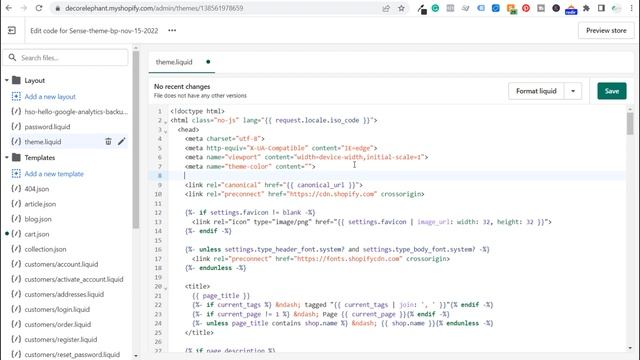This screenshot has width=640, height=360.
Task: Click the Add a new template icon
Action: click(16, 173)
